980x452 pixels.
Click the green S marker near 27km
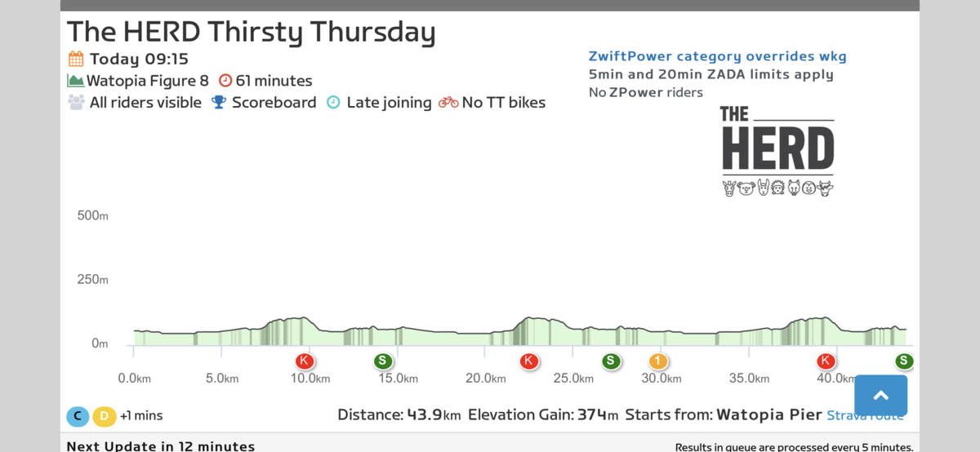pos(610,361)
